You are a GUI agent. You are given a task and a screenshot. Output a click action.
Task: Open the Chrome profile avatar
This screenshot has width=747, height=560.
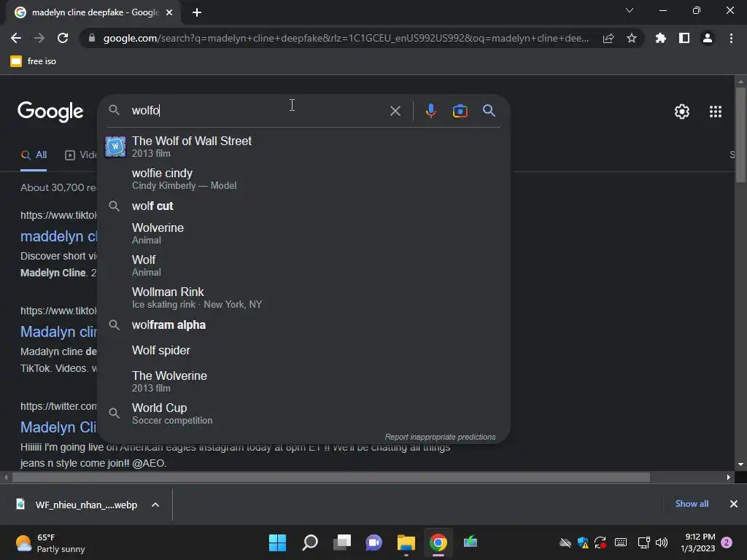(x=708, y=38)
